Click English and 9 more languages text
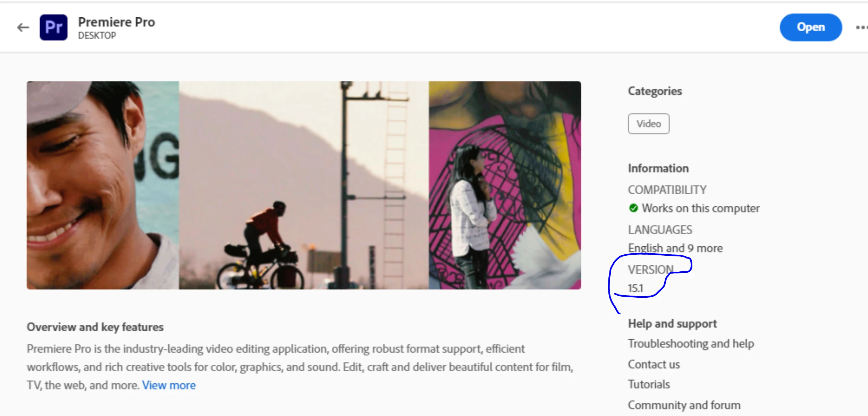 [x=675, y=248]
